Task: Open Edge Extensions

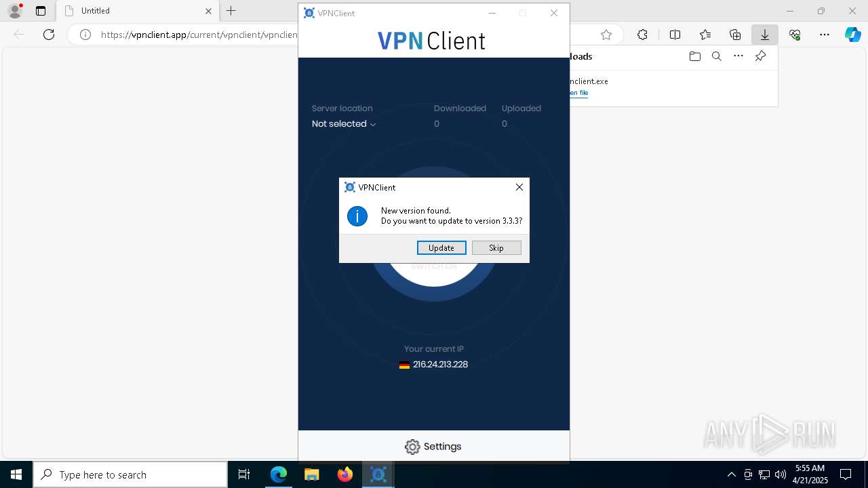Action: click(642, 35)
